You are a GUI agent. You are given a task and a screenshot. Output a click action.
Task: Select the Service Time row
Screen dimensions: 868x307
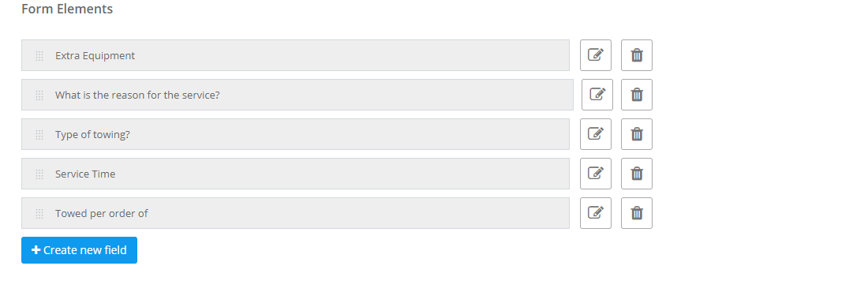295,174
